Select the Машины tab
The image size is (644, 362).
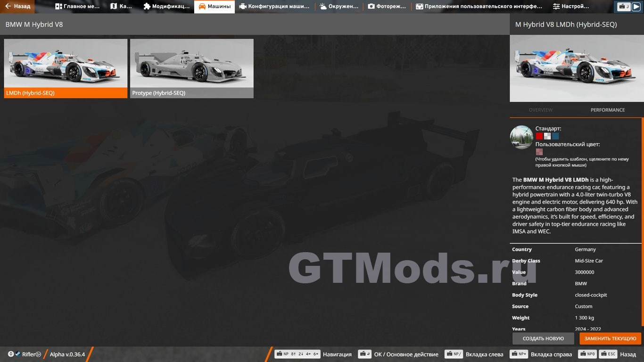click(215, 7)
